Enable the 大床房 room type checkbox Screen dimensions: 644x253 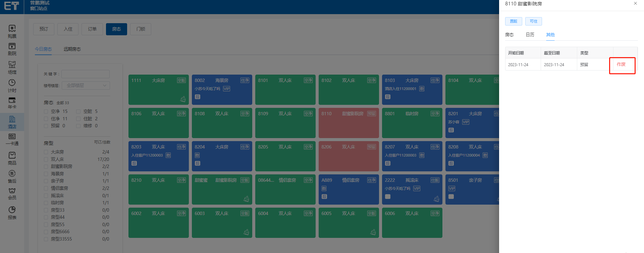click(46, 152)
